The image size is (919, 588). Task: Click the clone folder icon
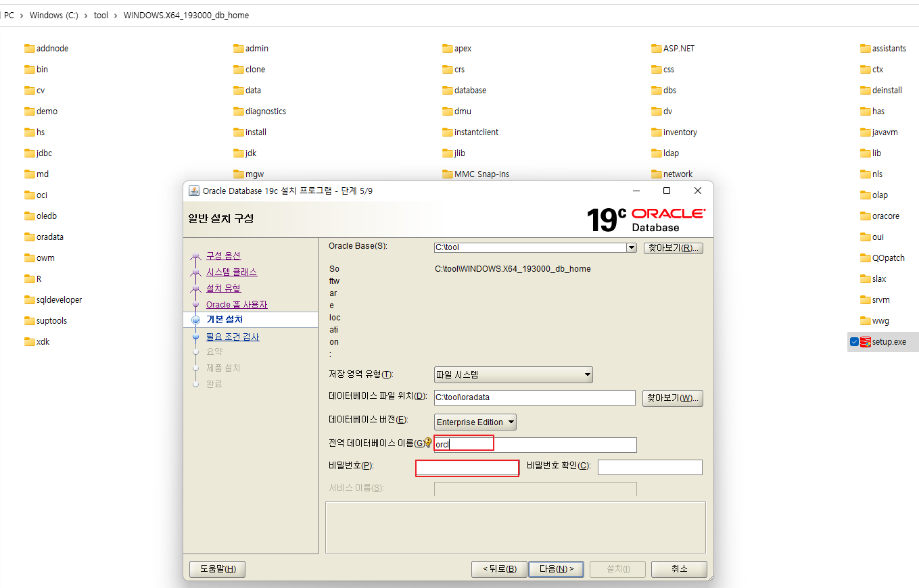(239, 70)
